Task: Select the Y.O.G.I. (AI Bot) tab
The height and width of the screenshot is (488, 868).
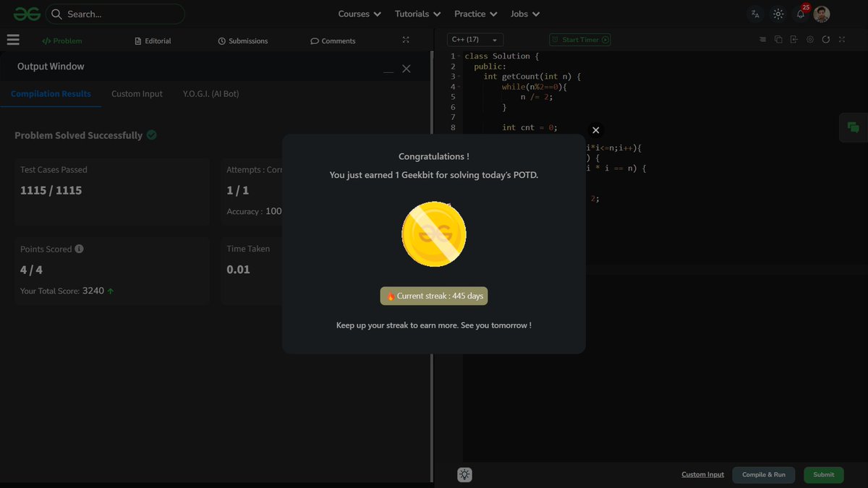Action: 211,94
